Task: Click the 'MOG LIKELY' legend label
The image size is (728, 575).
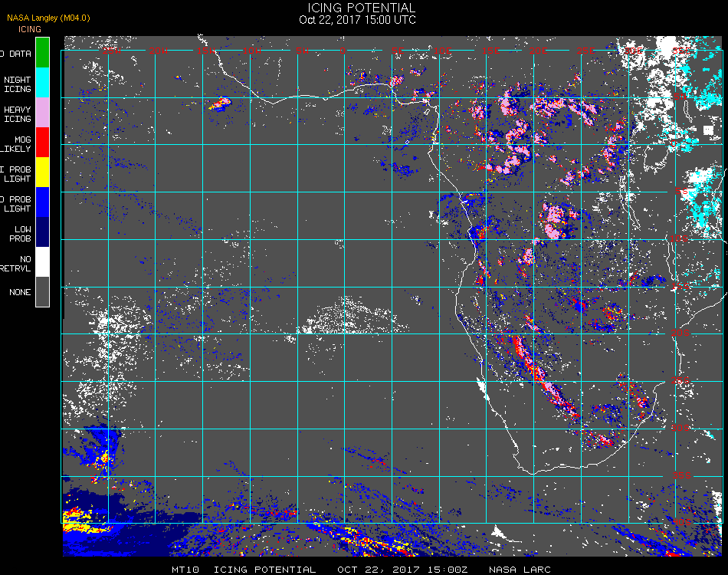Action: (16, 144)
